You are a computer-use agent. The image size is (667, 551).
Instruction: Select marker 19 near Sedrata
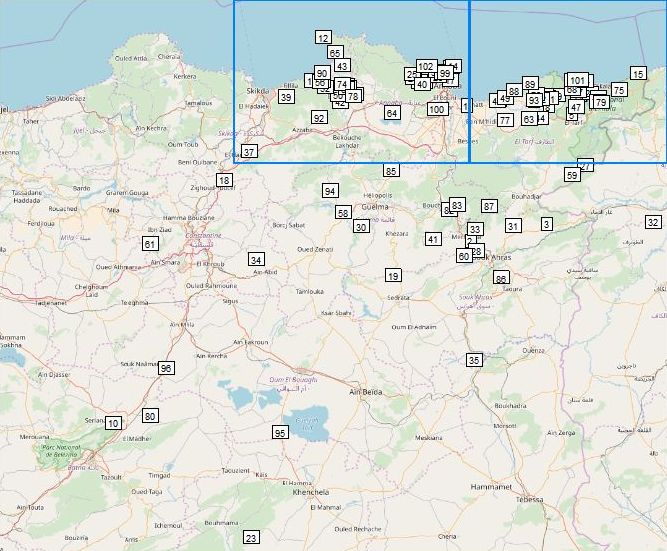(x=393, y=276)
